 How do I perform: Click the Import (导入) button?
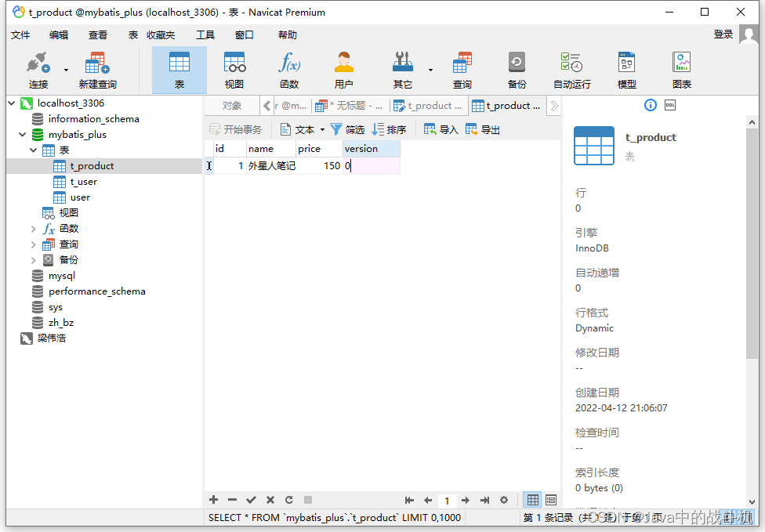click(x=441, y=130)
